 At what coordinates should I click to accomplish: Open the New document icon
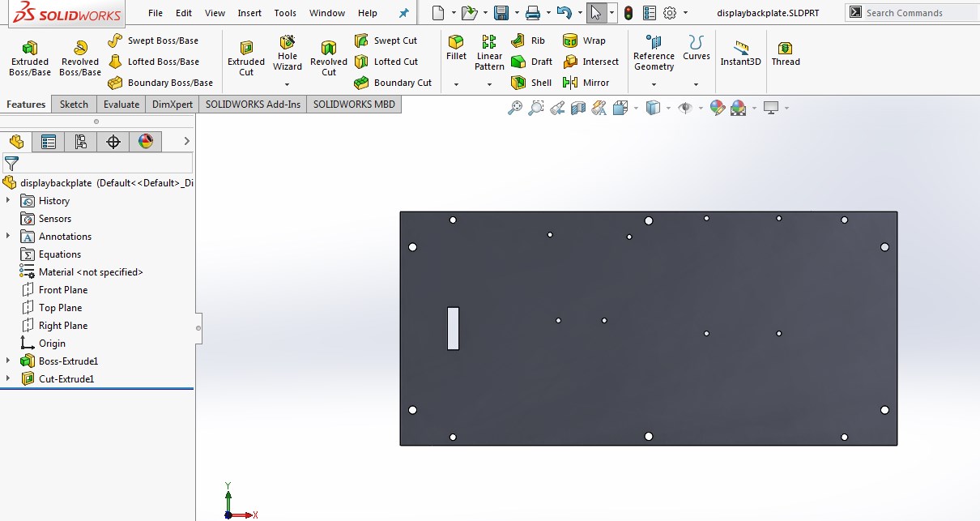438,13
